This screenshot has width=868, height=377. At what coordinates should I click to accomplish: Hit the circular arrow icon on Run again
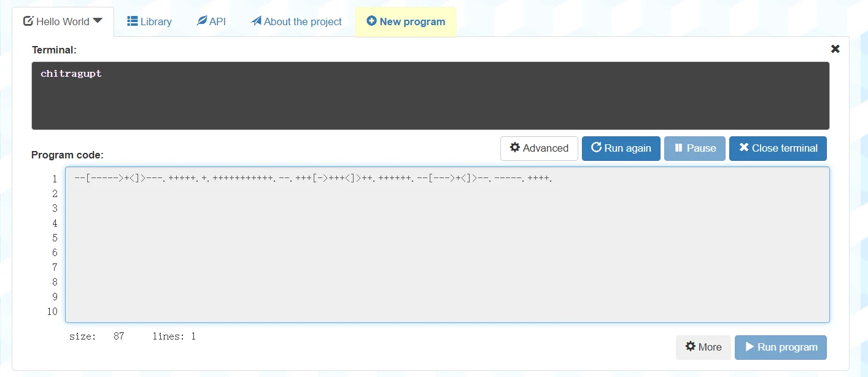596,148
